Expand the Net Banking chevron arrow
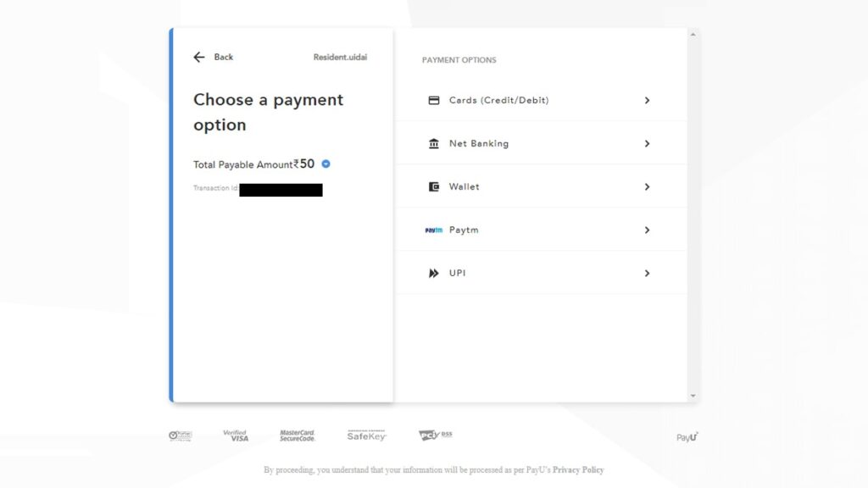Image resolution: width=868 pixels, height=488 pixels. tap(647, 143)
